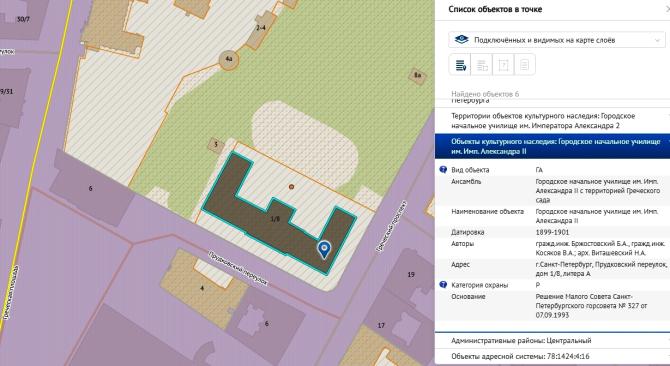This screenshot has width=670, height=366.
Task: Click the small building labeled 5
Action: (216, 144)
